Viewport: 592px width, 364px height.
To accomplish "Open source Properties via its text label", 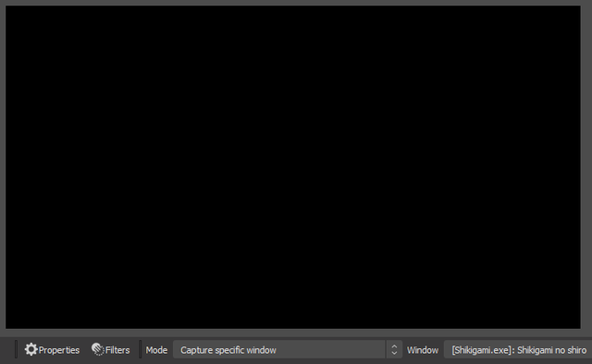I will (59, 350).
